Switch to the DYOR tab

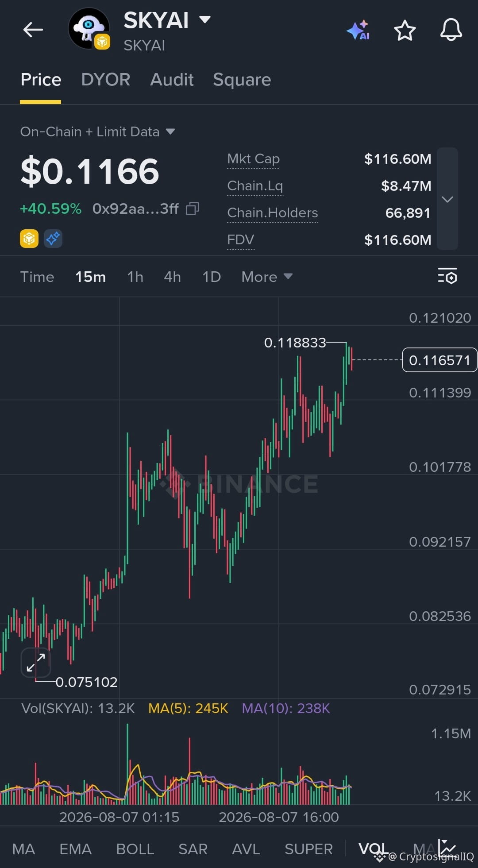click(106, 80)
